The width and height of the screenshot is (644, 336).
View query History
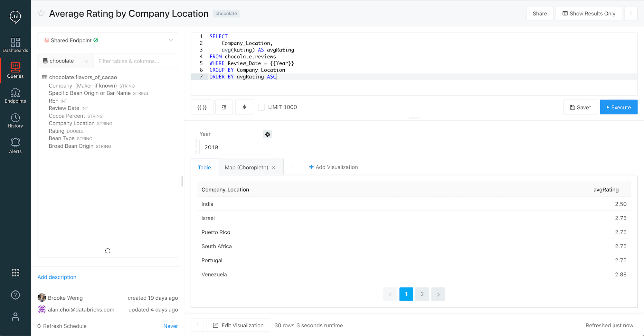coord(15,121)
